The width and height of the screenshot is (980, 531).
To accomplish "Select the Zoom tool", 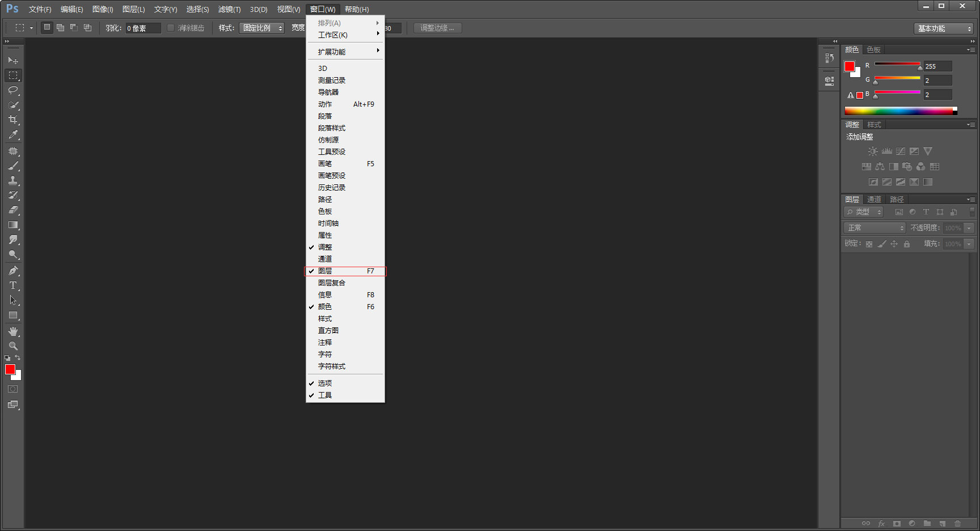I will [13, 346].
